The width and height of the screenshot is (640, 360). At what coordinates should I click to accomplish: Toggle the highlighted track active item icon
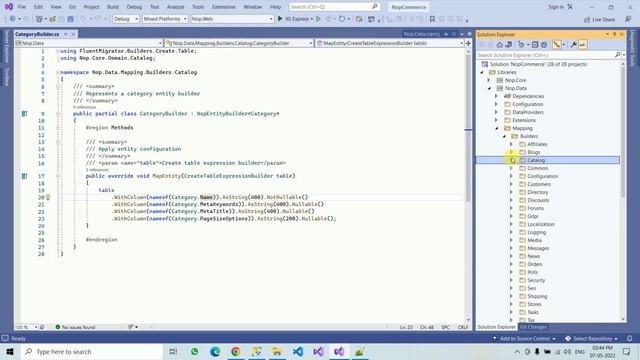point(557,45)
